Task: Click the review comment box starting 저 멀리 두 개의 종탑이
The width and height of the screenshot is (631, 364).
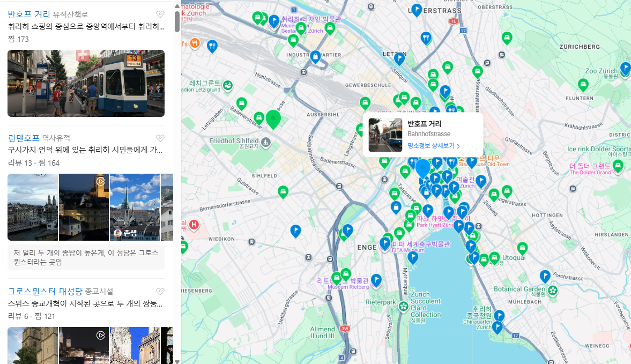Action: pyautogui.click(x=86, y=257)
